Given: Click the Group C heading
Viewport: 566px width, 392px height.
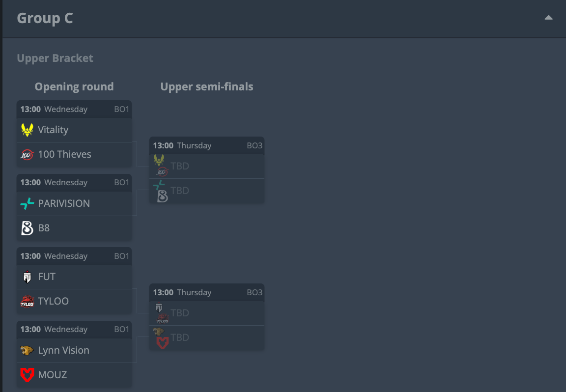Looking at the screenshot, I should (45, 18).
